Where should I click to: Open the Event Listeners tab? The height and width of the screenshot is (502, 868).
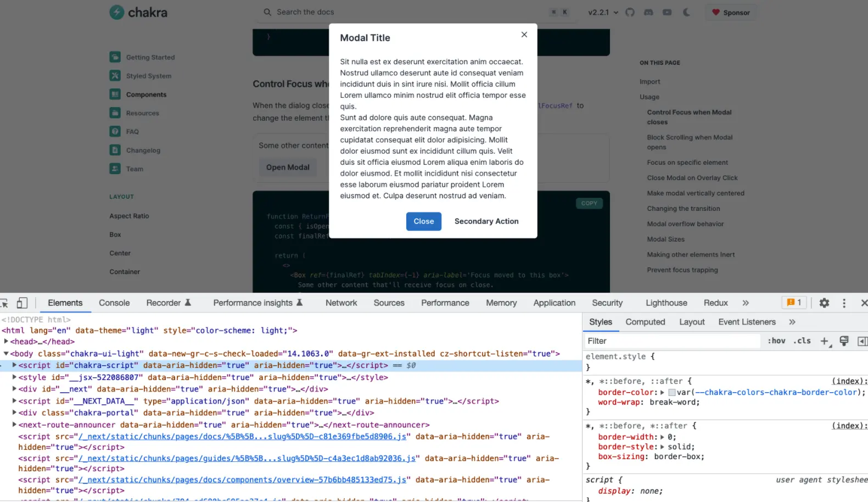pos(747,322)
